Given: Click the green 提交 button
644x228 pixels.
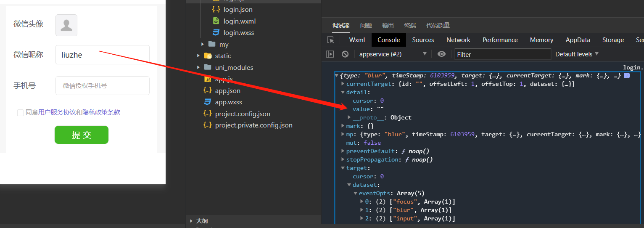Looking at the screenshot, I should click(82, 135).
